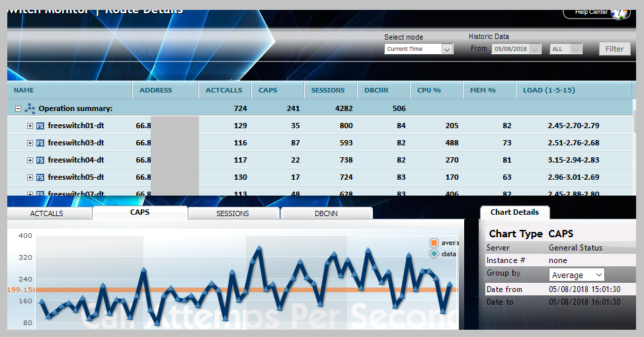Screen dimensions: 644x337
Task: Open the Select mode dropdown
Action: tap(419, 49)
